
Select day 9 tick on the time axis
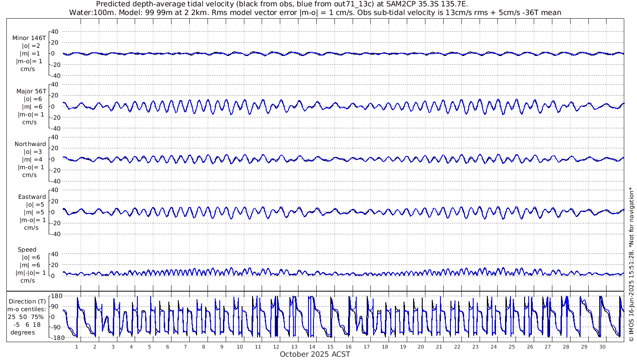click(x=222, y=347)
